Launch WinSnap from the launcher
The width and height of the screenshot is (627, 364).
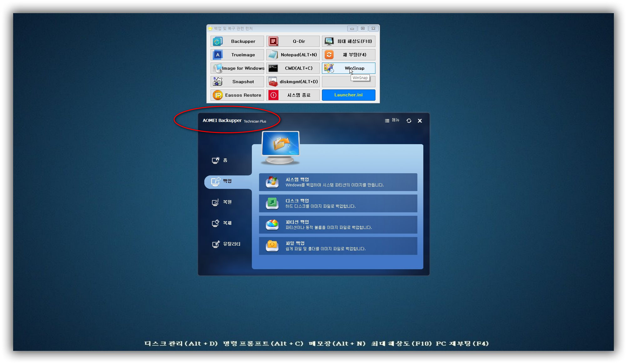(x=349, y=68)
